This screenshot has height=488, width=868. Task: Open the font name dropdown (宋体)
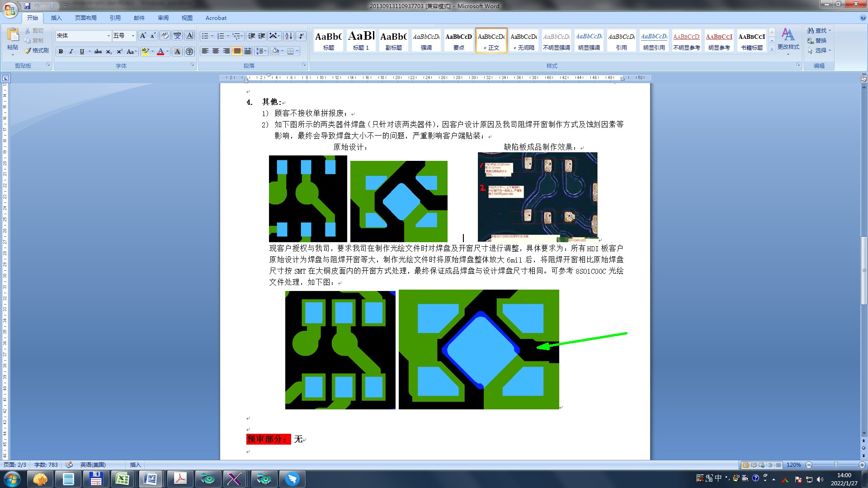point(108,36)
